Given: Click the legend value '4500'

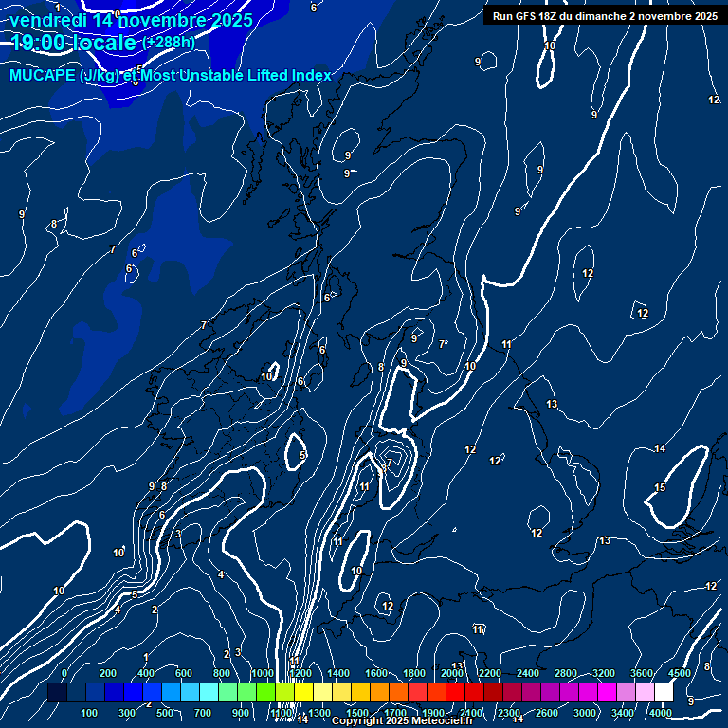Looking at the screenshot, I should [680, 673].
